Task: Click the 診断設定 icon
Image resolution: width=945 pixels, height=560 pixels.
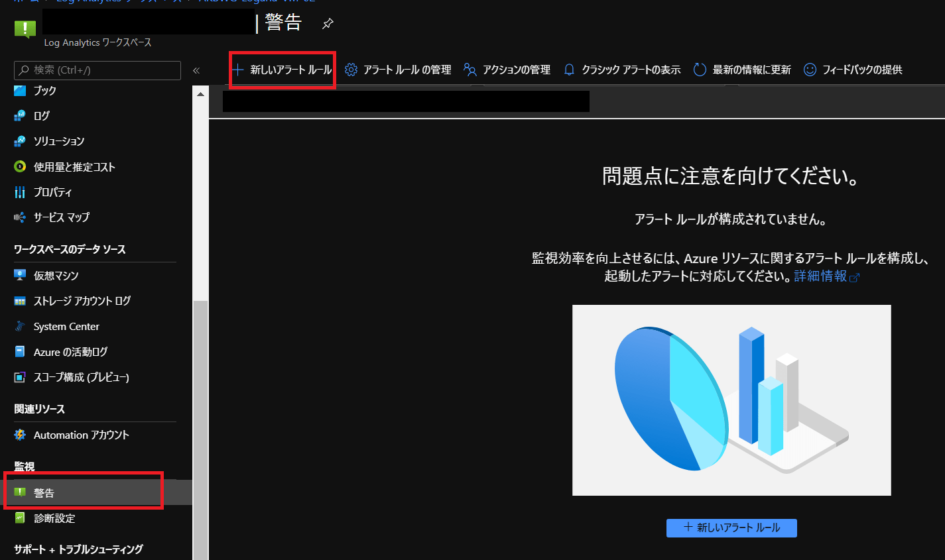Action: 20,518
